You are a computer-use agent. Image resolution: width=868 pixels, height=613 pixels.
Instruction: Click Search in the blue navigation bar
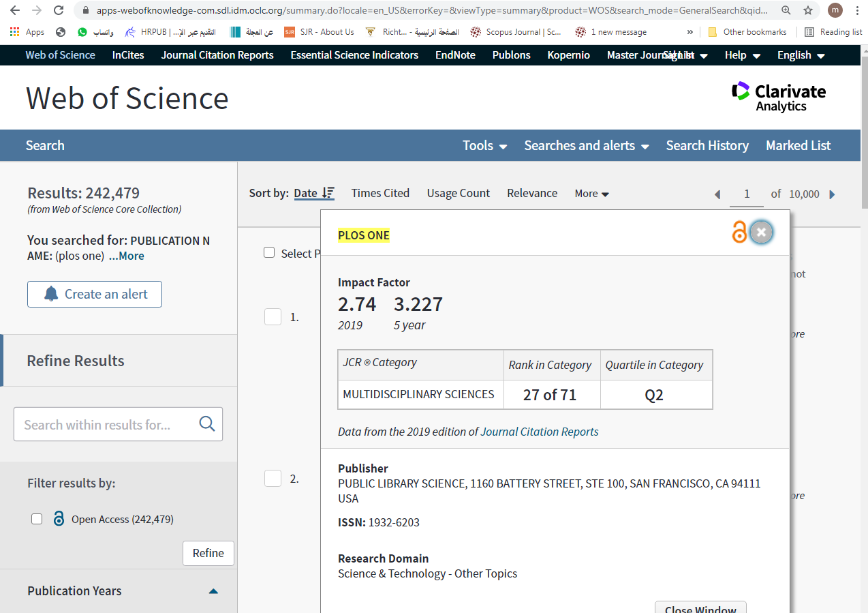click(x=45, y=145)
